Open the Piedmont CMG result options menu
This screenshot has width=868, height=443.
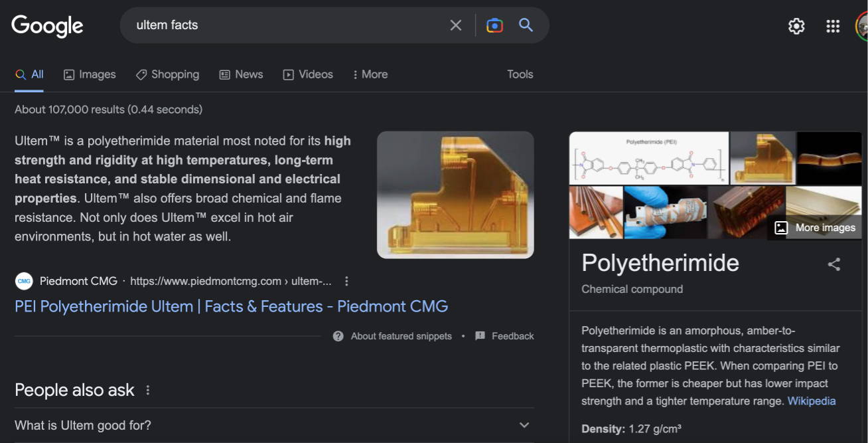[346, 281]
